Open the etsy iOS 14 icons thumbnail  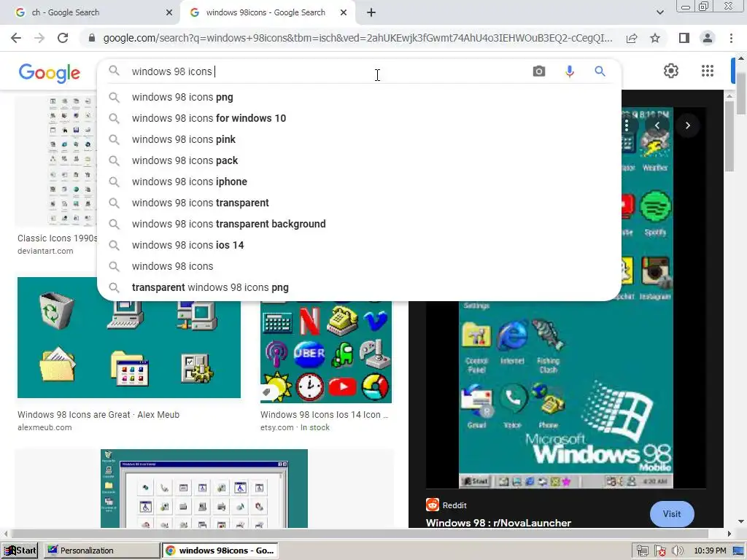click(x=326, y=351)
